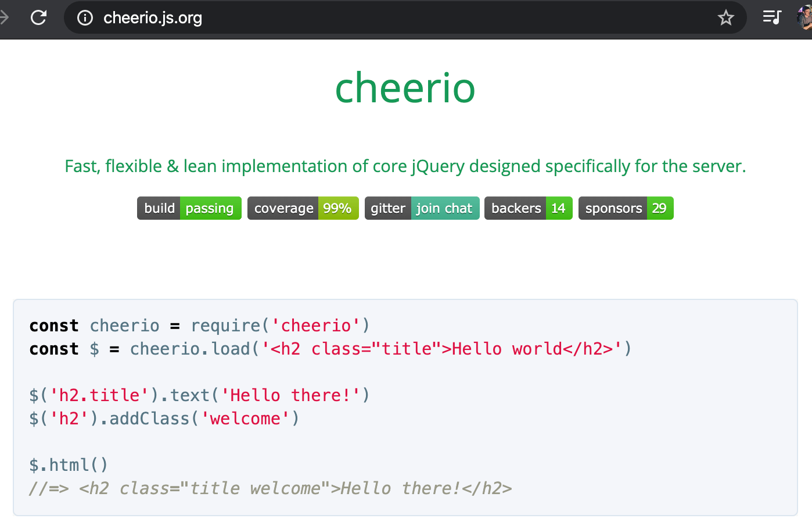
Task: Click code line require('cheerio')
Action: pos(200,326)
